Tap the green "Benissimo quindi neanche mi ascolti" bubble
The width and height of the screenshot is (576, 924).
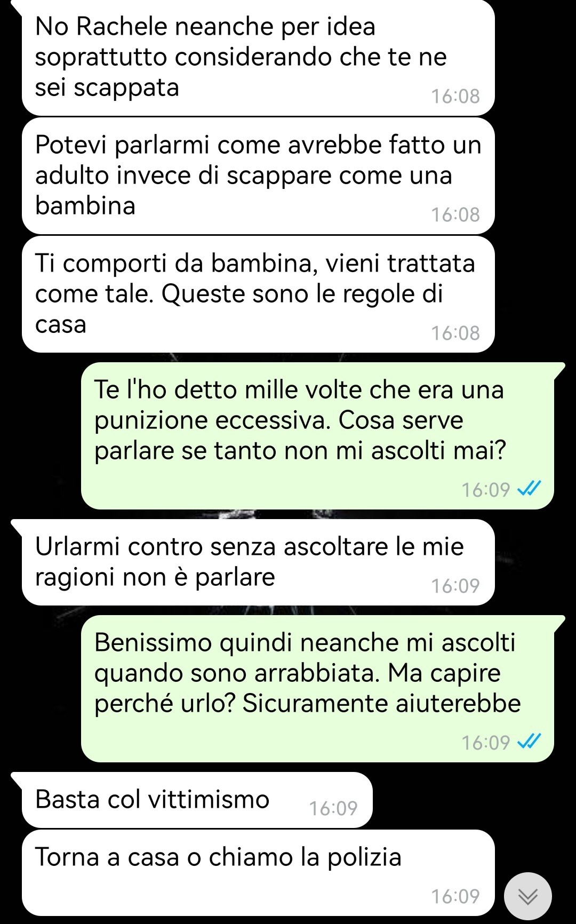click(x=318, y=689)
